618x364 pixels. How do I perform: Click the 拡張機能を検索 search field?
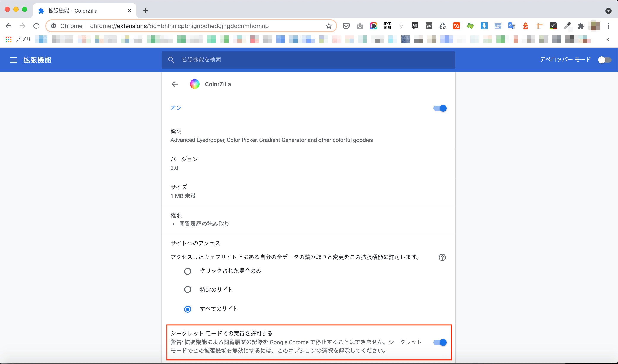coord(309,60)
